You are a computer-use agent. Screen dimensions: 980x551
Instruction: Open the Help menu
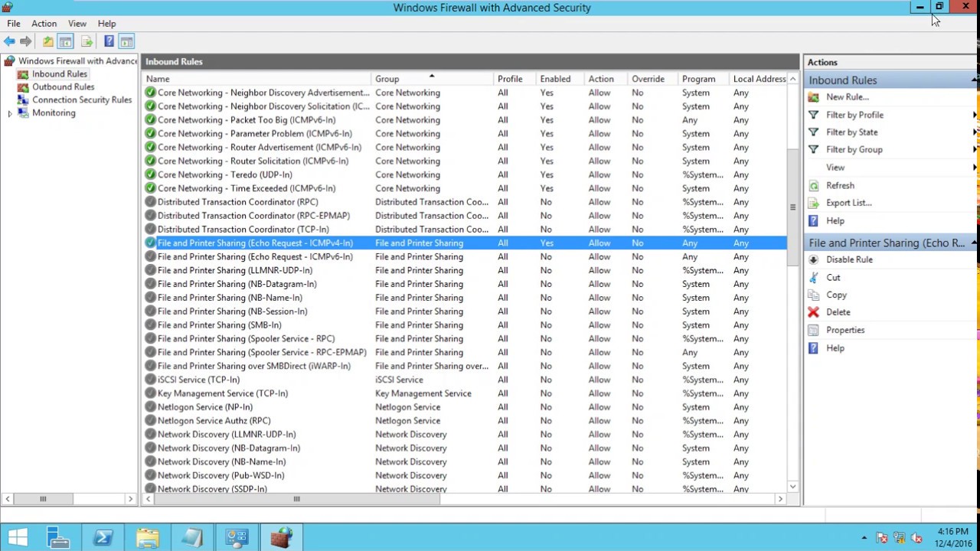107,24
